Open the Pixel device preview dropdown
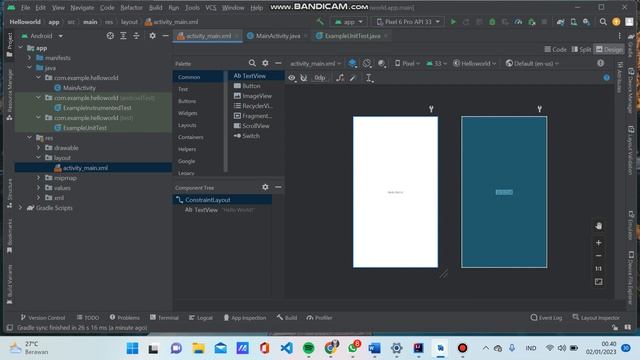The height and width of the screenshot is (360, 640). [x=407, y=63]
